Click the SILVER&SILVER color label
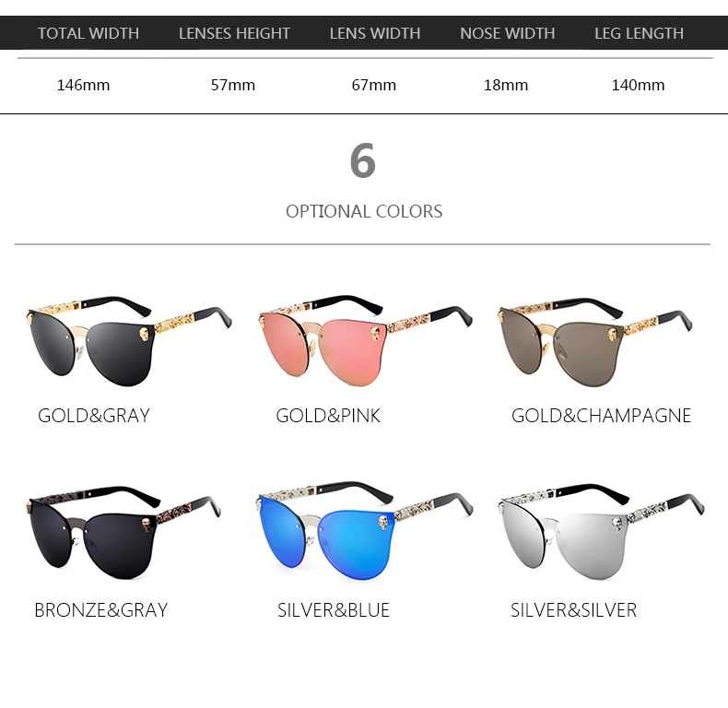 573,610
